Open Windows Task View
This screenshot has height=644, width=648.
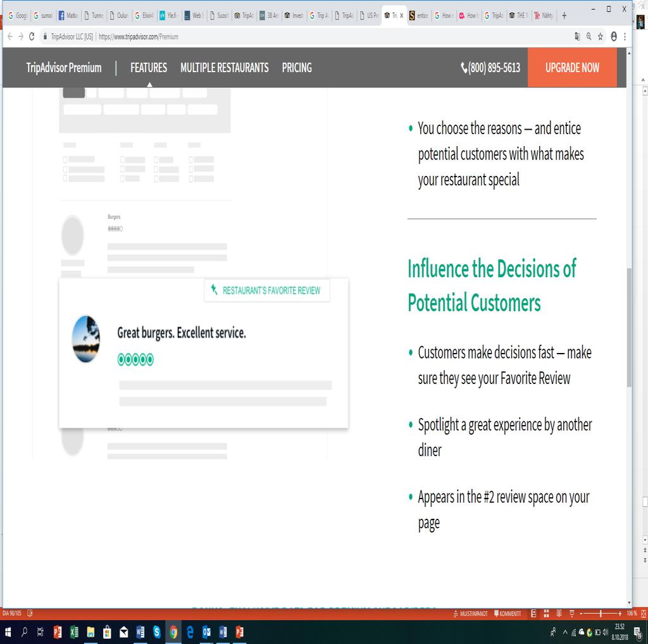click(x=40, y=632)
